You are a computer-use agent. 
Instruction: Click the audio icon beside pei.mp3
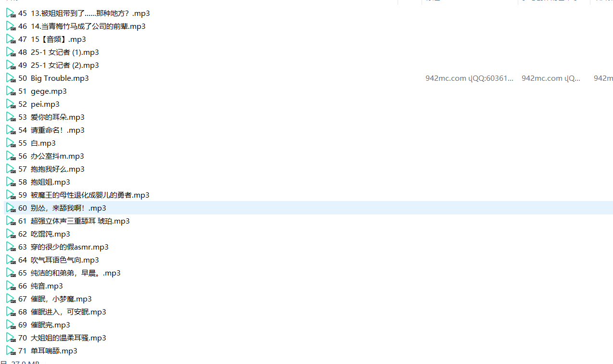coord(11,104)
